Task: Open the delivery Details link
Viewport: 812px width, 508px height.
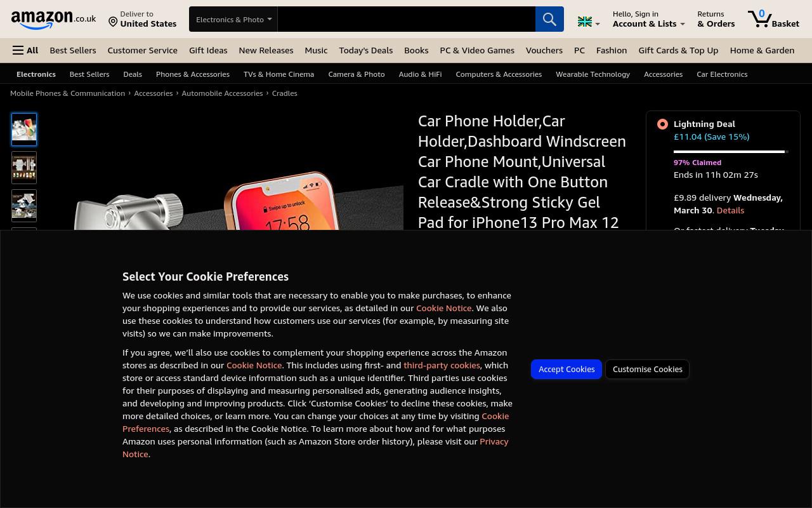Action: [x=730, y=210]
